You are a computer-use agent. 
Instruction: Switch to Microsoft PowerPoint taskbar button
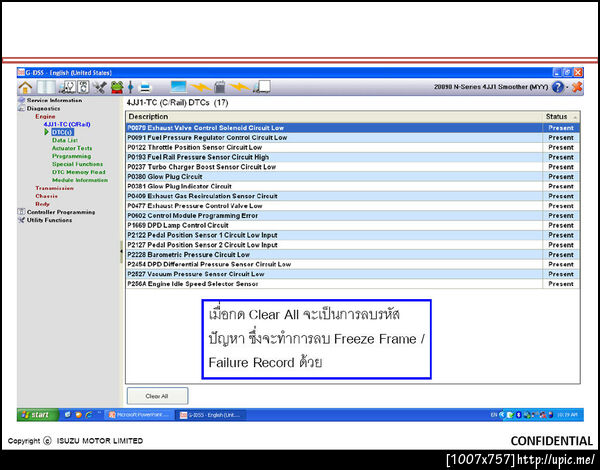point(139,415)
